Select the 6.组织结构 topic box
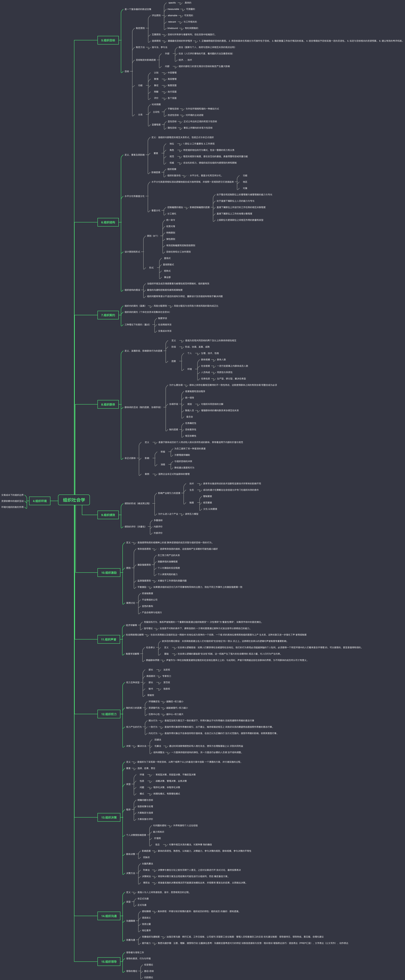The image size is (405, 980). [108, 223]
